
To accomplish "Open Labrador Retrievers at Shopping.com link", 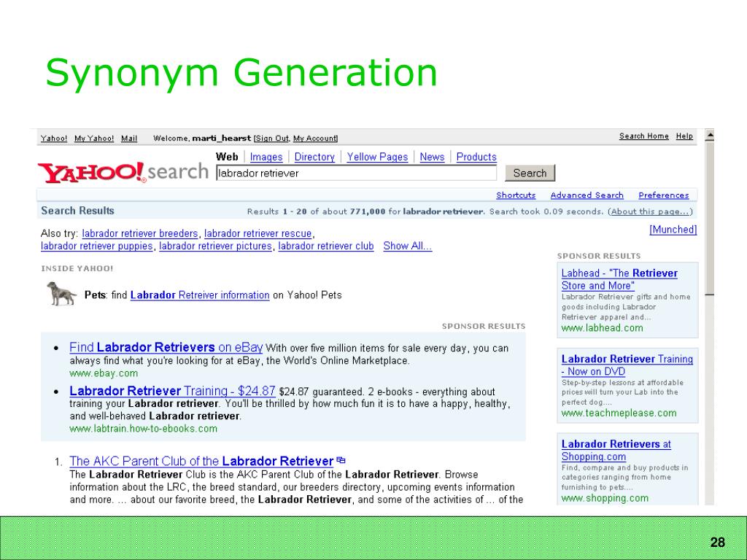I will click(616, 451).
